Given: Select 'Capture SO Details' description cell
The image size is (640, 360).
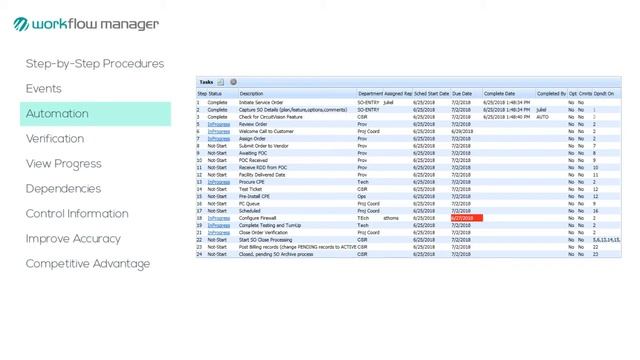Looking at the screenshot, I should (293, 110).
